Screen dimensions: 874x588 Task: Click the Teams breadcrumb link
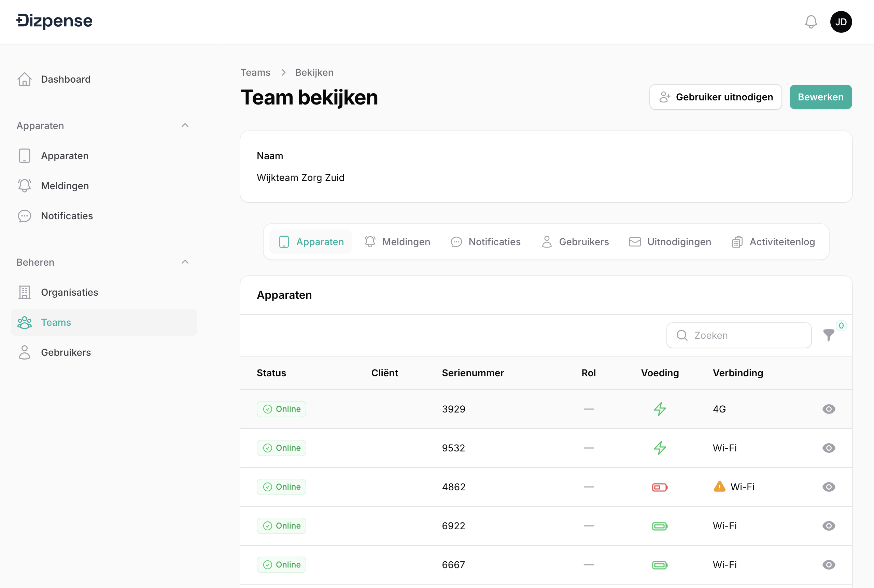(255, 72)
